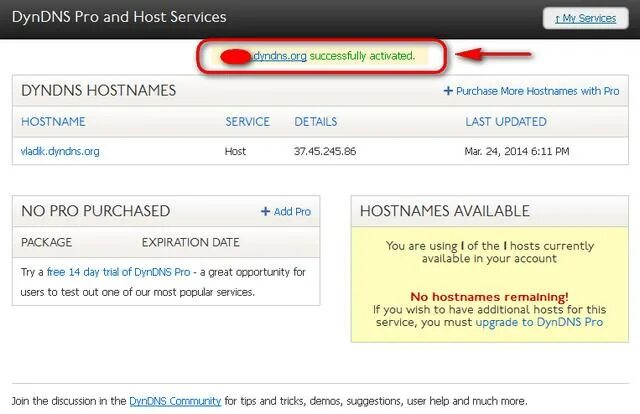
Task: Click the SERVICE column header
Action: click(x=247, y=122)
